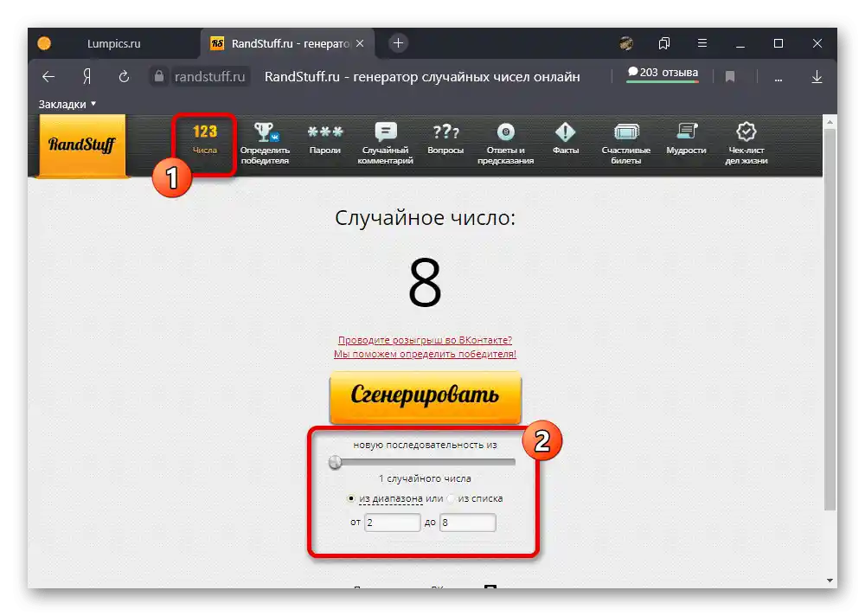Click the Случайное число heading
Viewport: 865px width, 616px height.
coord(425,218)
